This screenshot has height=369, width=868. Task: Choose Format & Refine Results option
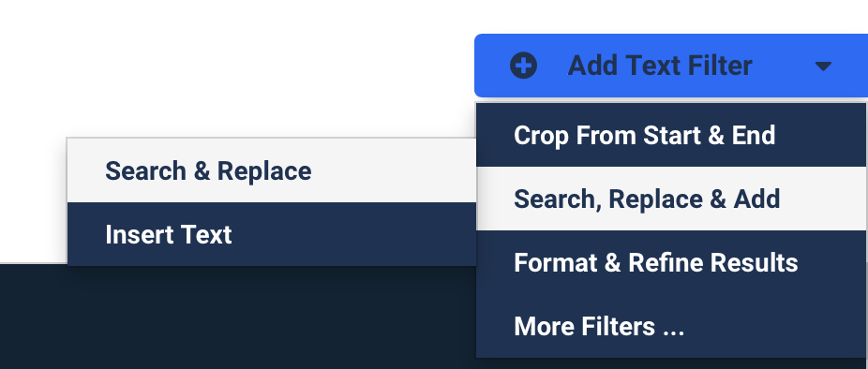tap(671, 262)
